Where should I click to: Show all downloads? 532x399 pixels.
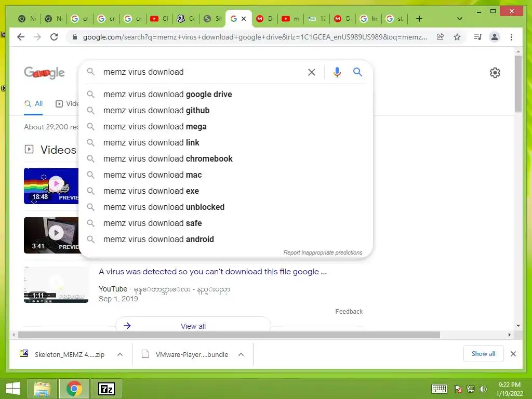pyautogui.click(x=484, y=354)
